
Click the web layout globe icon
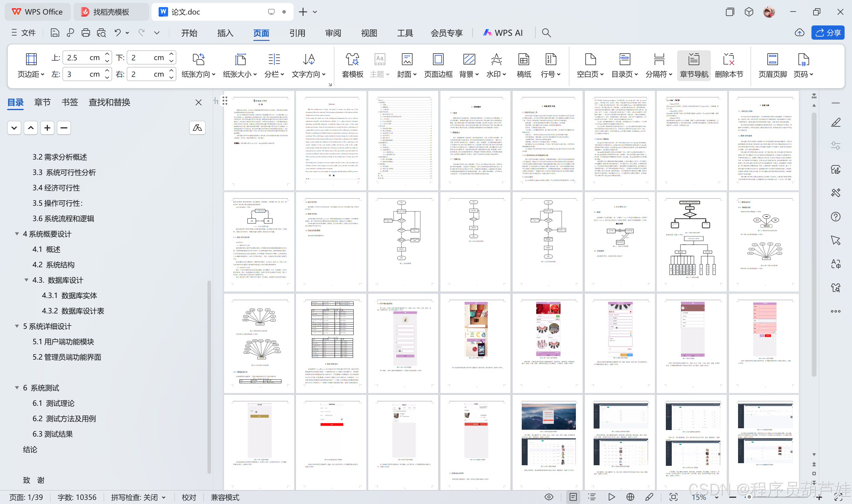[x=630, y=497]
